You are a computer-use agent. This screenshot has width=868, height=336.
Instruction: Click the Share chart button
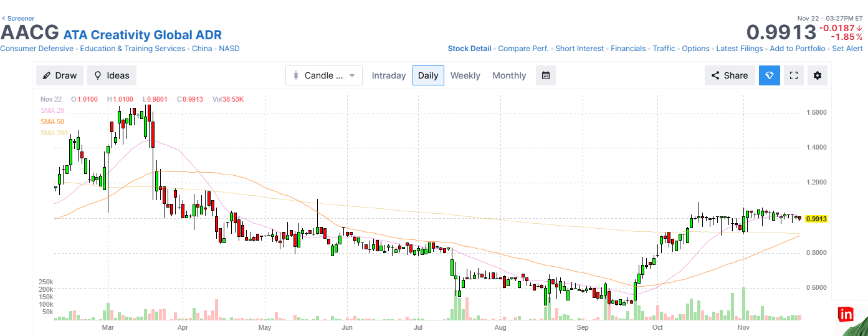point(730,75)
